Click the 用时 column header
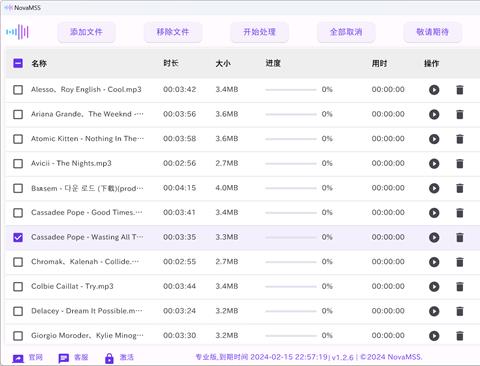The width and height of the screenshot is (480, 366). point(379,63)
